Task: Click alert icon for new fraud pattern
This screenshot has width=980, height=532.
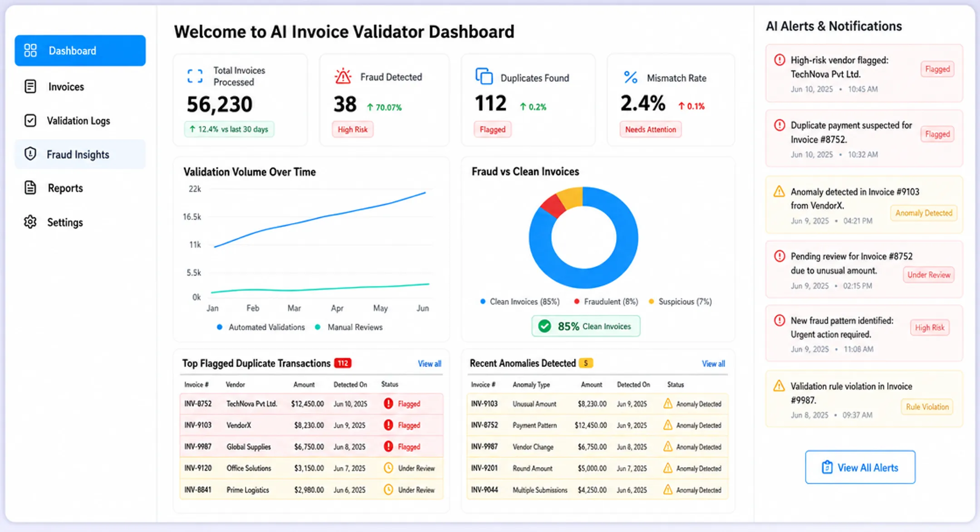Action: pos(779,320)
